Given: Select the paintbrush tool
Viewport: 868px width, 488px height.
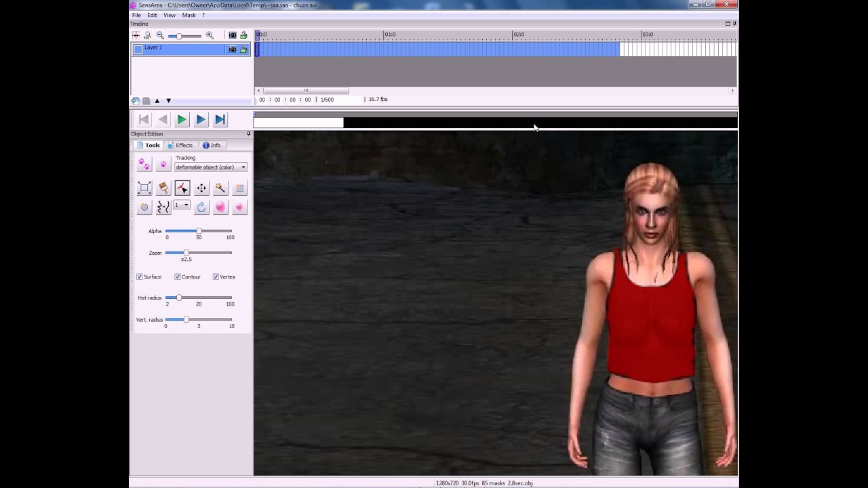Looking at the screenshot, I should point(163,188).
